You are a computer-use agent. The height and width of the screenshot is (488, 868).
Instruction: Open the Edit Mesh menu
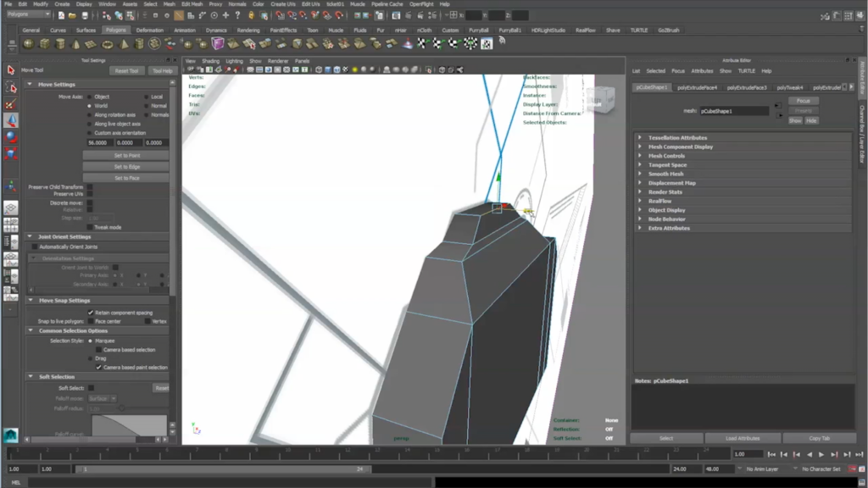(x=192, y=4)
